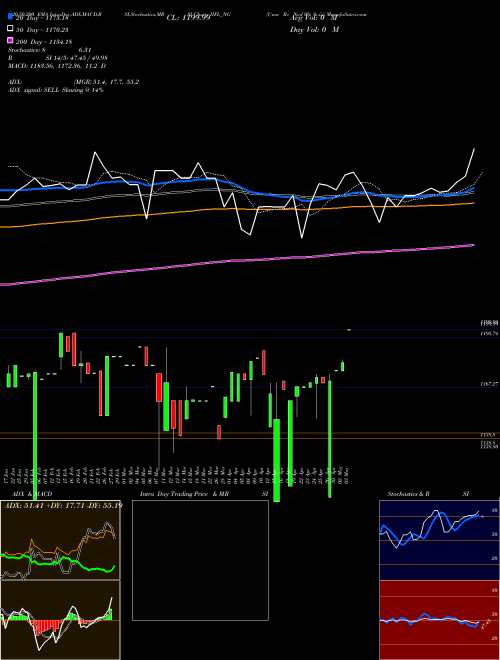Click the 'CL: 1199.99' closing price label
This screenshot has height=660, width=500.
tap(188, 17)
